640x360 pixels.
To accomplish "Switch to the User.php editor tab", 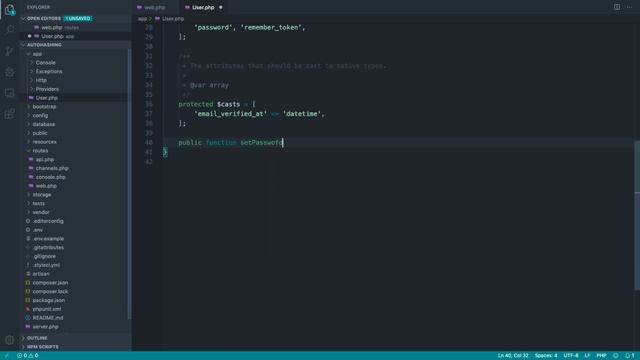I will pos(203,7).
